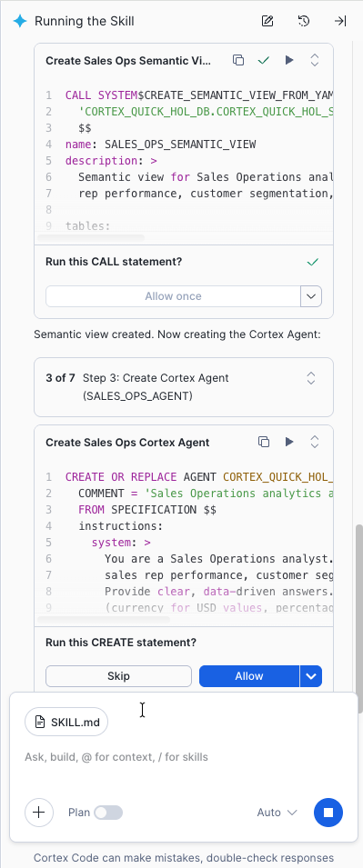Collapse the panel with the arrow-to-bar icon
The width and height of the screenshot is (363, 868).
coord(340,22)
